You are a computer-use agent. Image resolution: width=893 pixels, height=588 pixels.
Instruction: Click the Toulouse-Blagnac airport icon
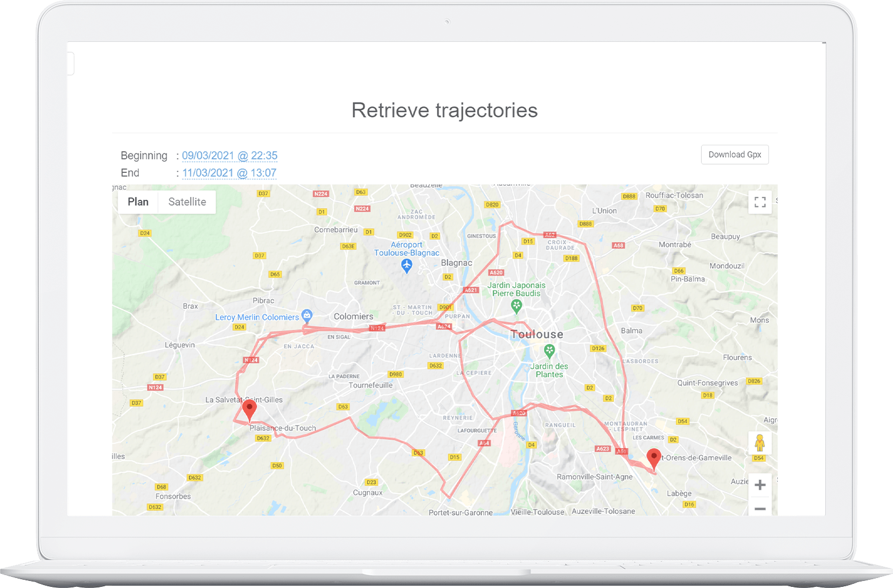click(406, 266)
